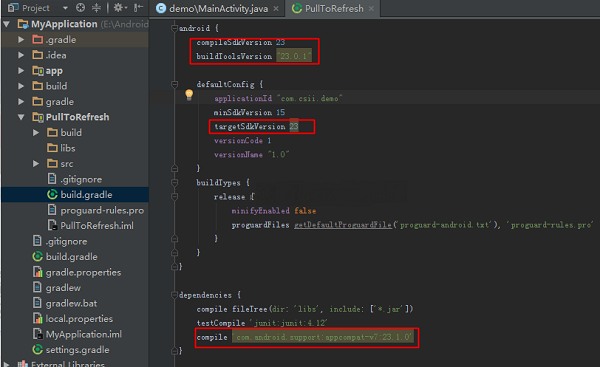Expand the app module folder
The width and height of the screenshot is (600, 367).
tap(21, 70)
